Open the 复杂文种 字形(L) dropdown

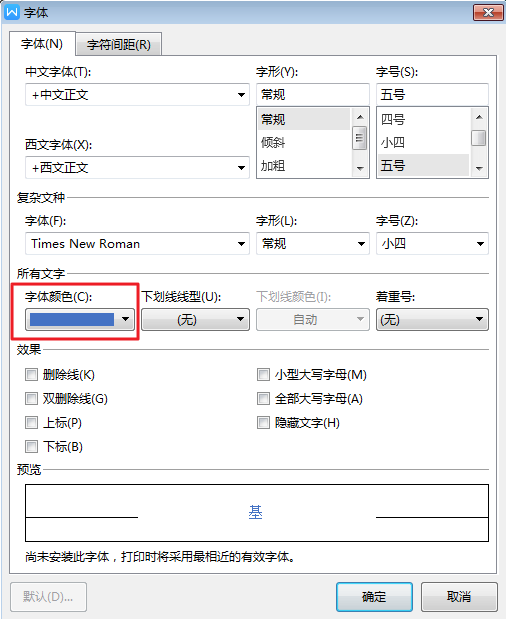click(313, 244)
